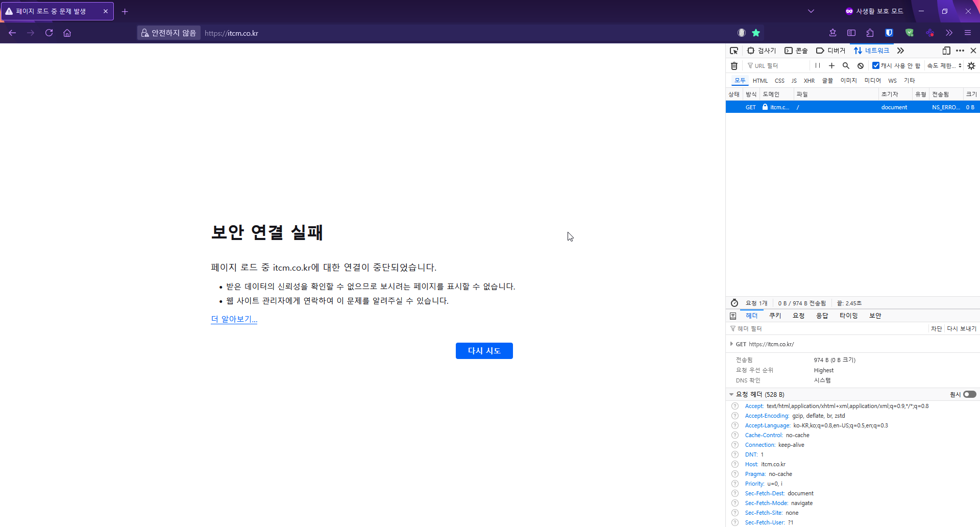
Task: Click the URL filter field
Action: pyautogui.click(x=776, y=66)
